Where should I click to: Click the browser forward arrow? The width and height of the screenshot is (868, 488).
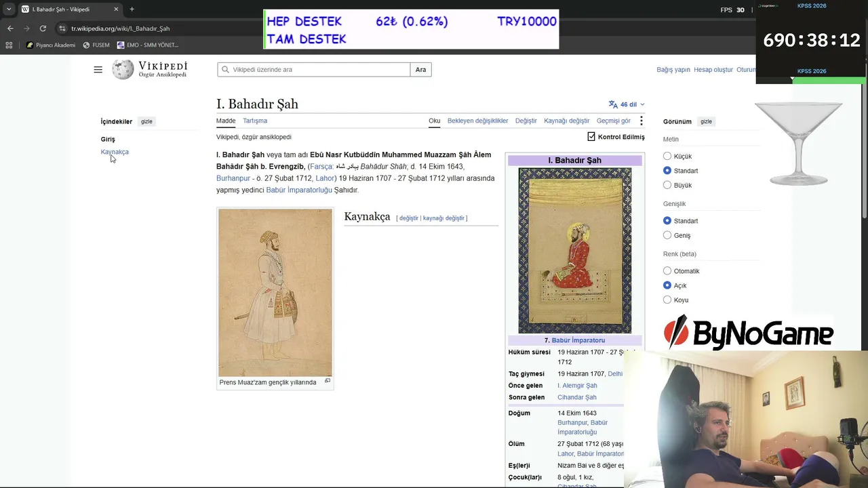26,28
